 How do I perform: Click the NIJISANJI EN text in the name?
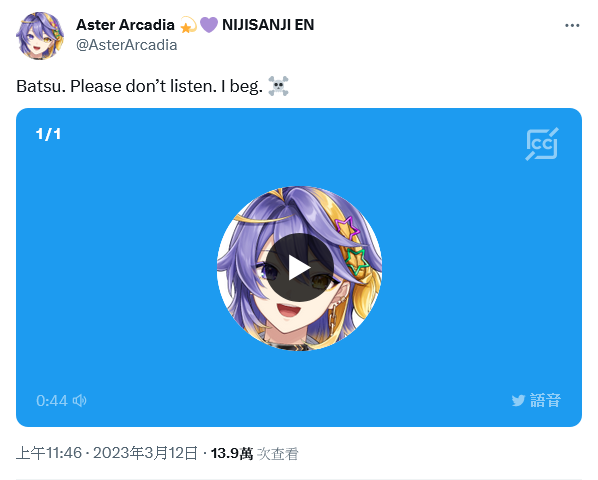click(x=268, y=25)
